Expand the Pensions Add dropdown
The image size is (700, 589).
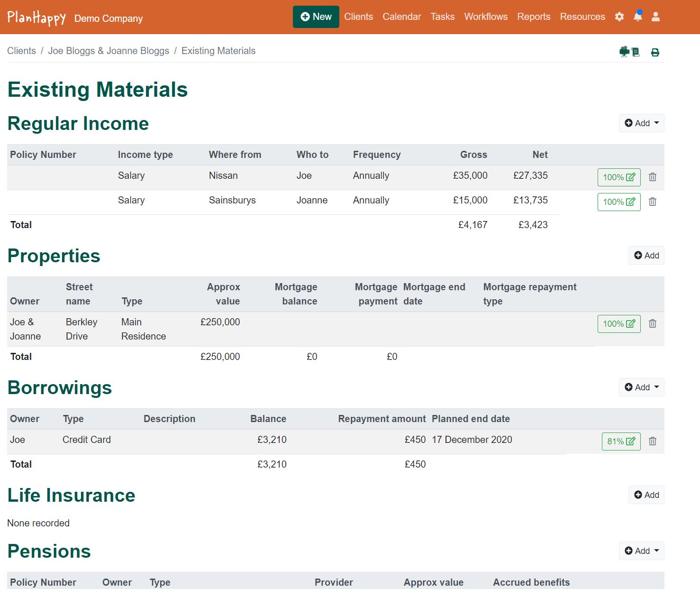pos(641,551)
